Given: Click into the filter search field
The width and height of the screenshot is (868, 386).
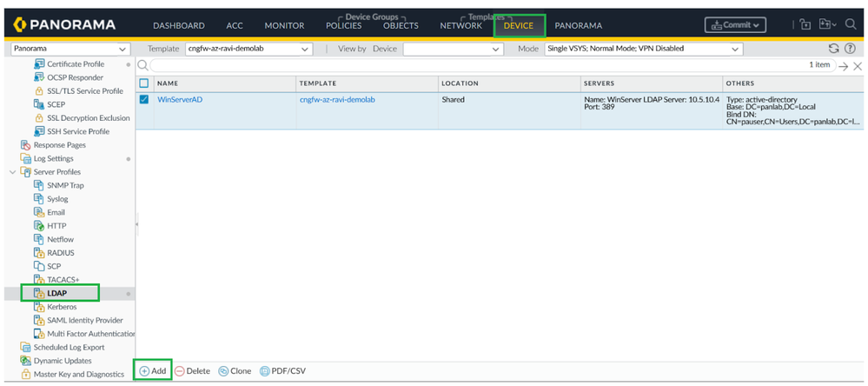Looking at the screenshot, I should (478, 66).
